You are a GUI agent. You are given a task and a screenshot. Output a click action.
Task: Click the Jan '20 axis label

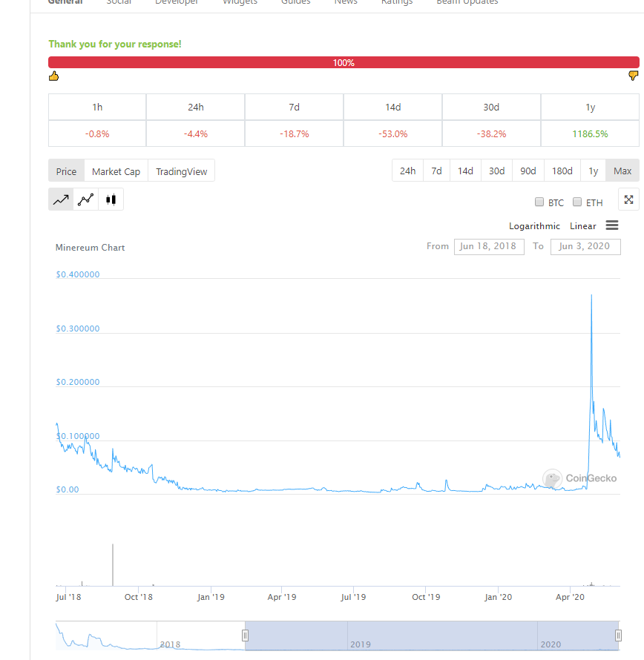coord(499,597)
